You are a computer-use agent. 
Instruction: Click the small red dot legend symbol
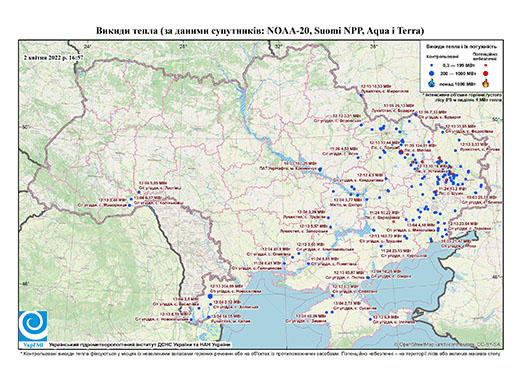[486, 66]
